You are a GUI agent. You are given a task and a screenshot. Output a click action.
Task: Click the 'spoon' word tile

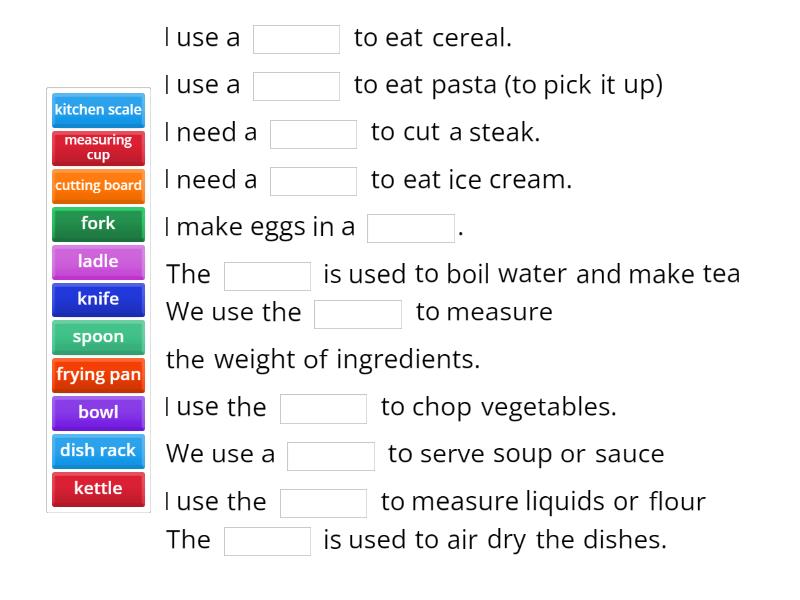[x=97, y=337]
